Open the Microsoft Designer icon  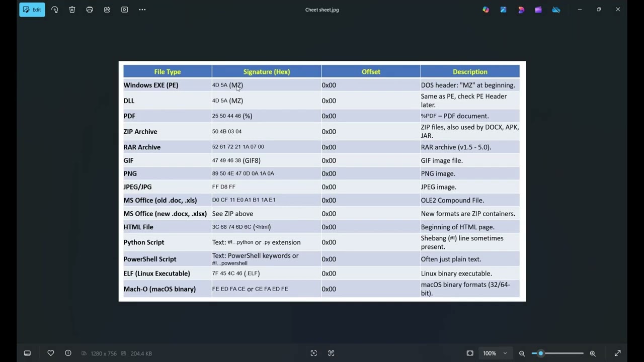tap(521, 10)
